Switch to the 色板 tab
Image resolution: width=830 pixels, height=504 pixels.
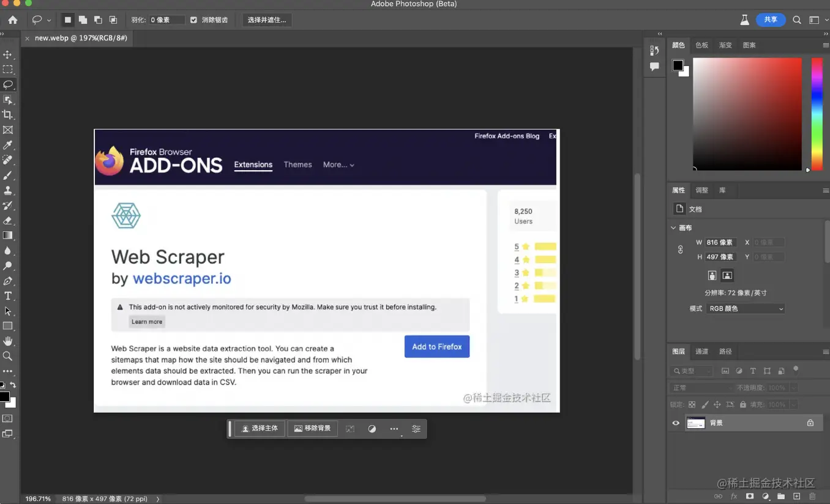702,45
